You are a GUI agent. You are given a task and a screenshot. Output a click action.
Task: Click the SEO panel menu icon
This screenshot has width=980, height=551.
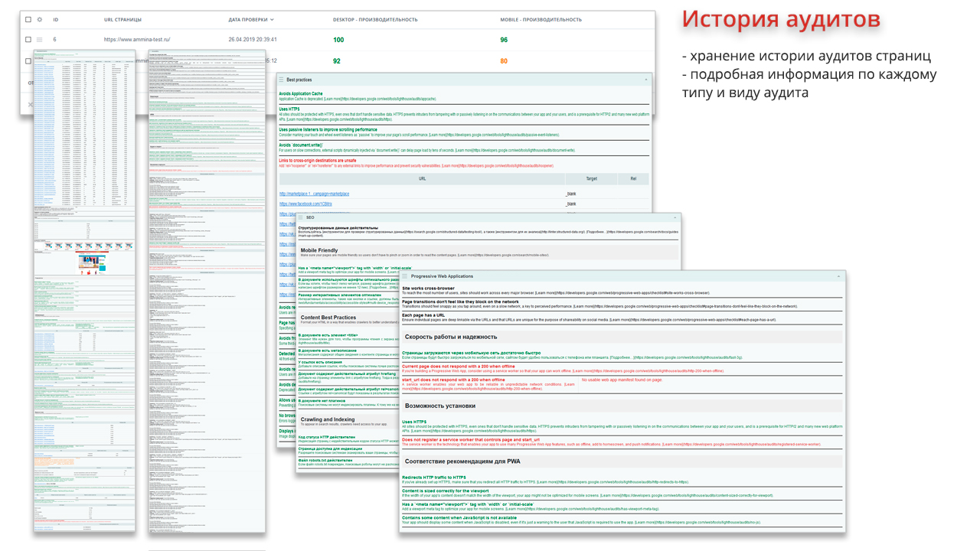(x=301, y=217)
